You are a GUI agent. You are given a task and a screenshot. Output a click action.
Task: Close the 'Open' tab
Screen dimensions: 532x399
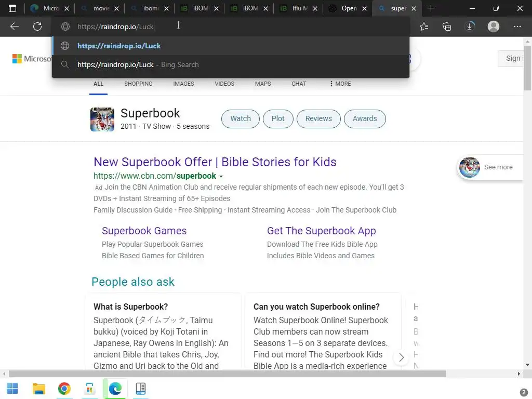pos(364,8)
